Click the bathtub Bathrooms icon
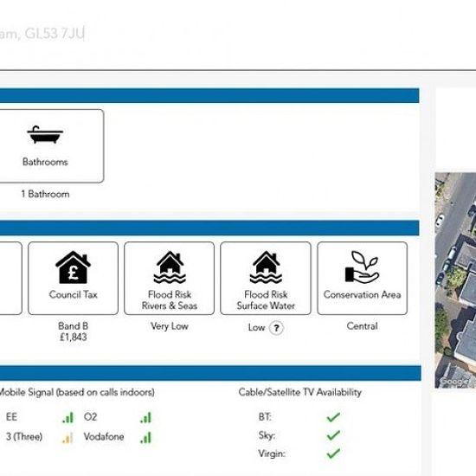 (45, 134)
